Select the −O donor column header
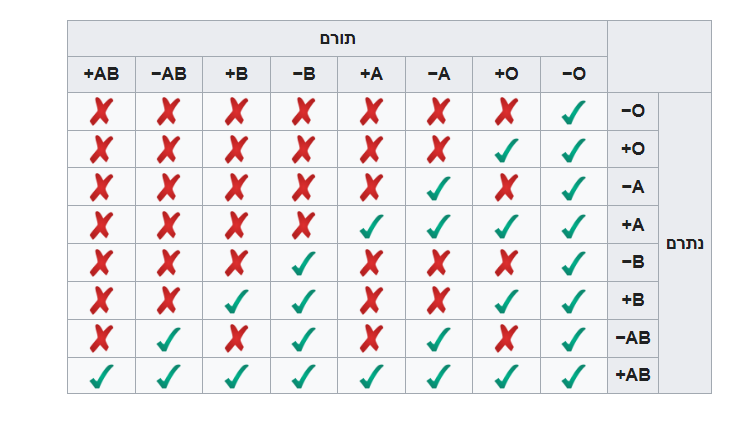The height and width of the screenshot is (423, 736). click(573, 74)
